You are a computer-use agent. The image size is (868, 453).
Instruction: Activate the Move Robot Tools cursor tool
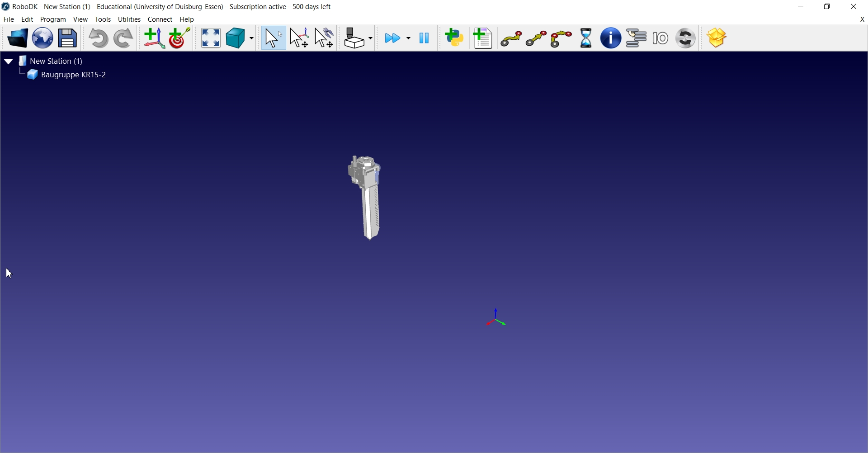tap(325, 38)
